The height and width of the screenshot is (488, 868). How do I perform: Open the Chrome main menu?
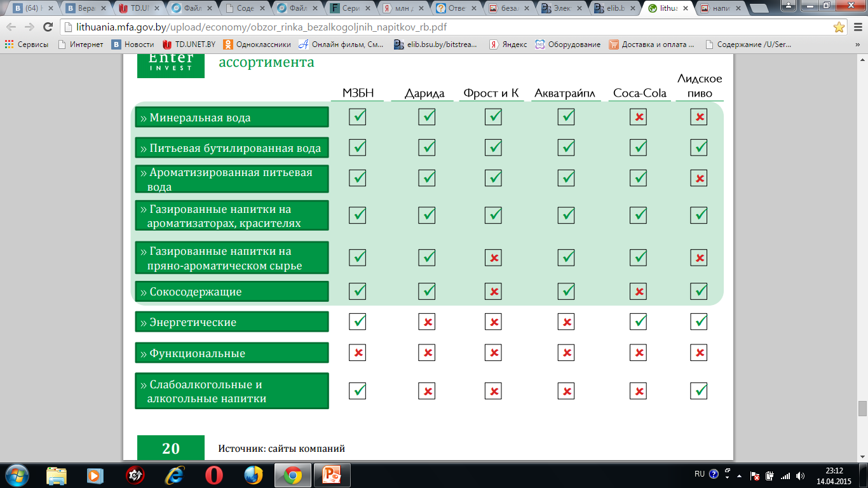857,27
